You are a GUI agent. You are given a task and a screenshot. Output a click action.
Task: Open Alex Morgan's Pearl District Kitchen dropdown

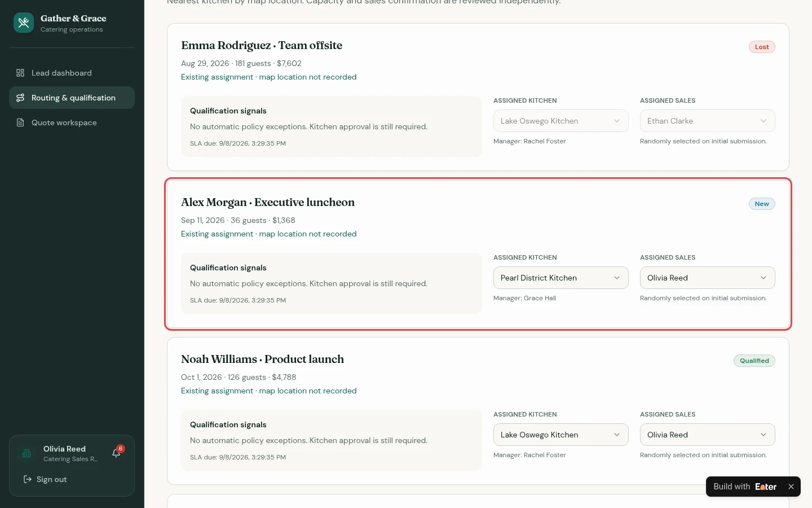pyautogui.click(x=561, y=278)
